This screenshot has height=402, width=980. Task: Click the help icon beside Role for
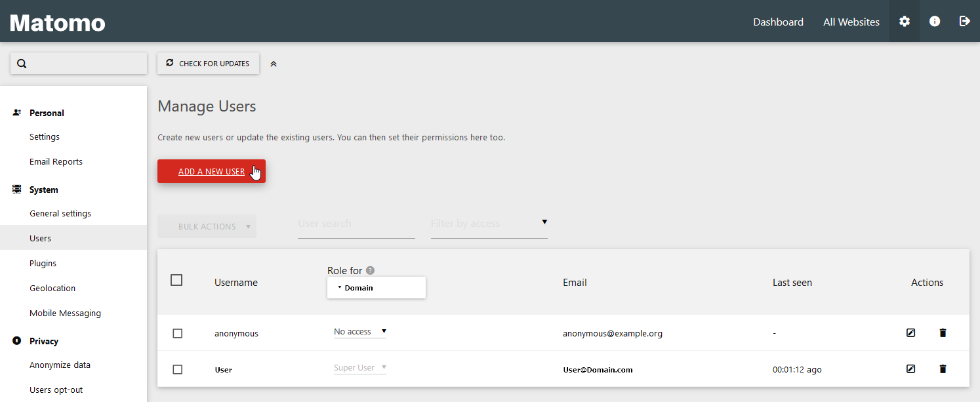[x=370, y=270]
